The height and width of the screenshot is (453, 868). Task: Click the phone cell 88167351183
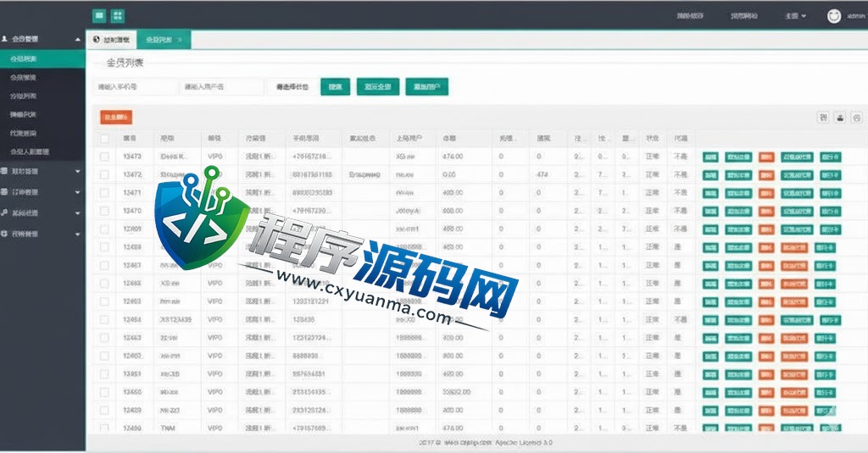312,174
